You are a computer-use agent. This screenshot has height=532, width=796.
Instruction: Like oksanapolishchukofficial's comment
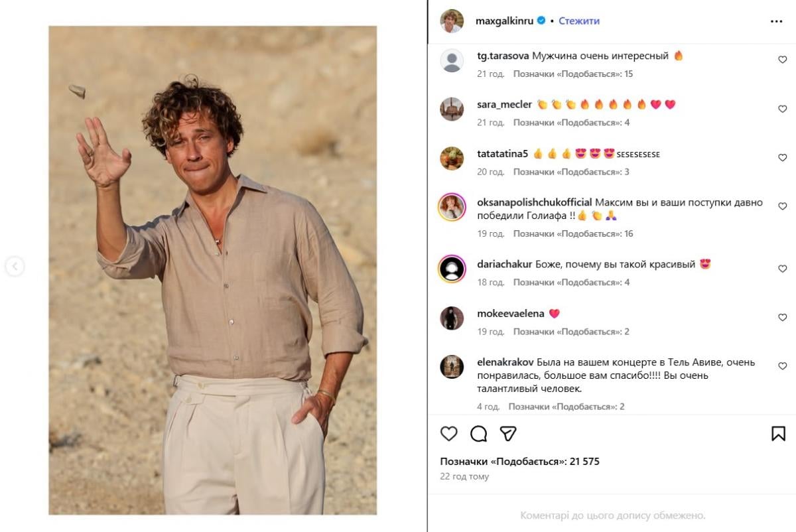[x=782, y=206]
